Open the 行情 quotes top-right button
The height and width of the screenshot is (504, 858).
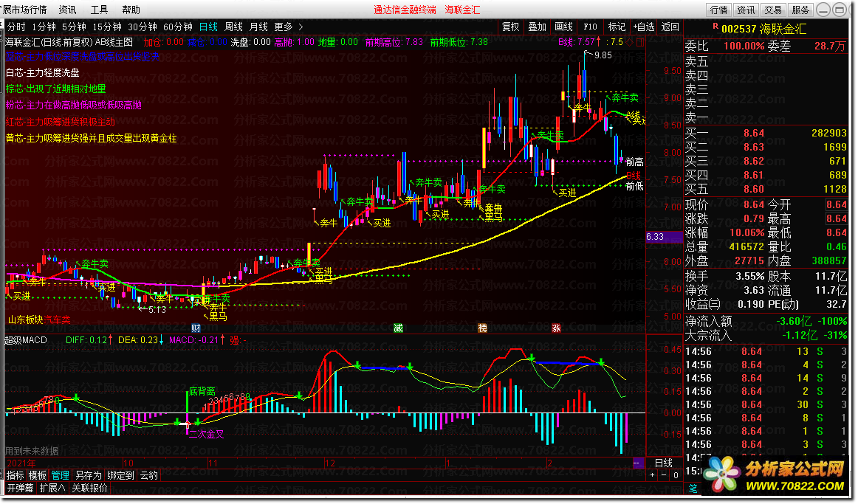click(x=718, y=10)
